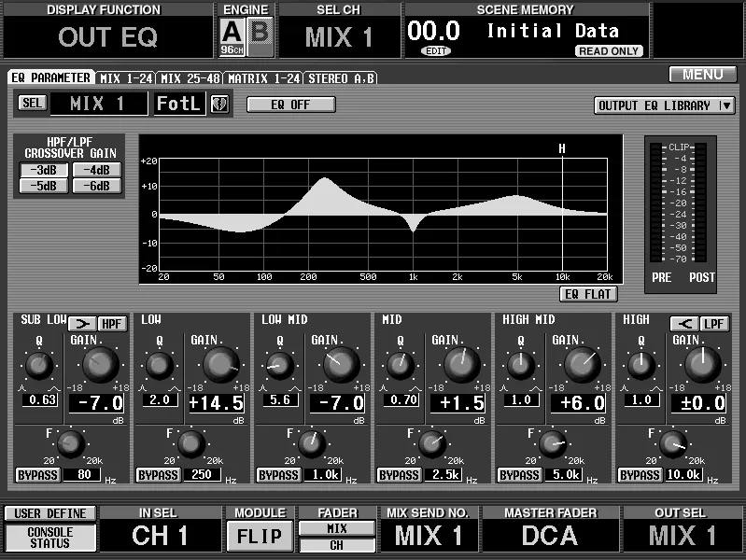Image resolution: width=746 pixels, height=560 pixels.
Task: Click the EQ FLAT button
Action: coord(588,294)
